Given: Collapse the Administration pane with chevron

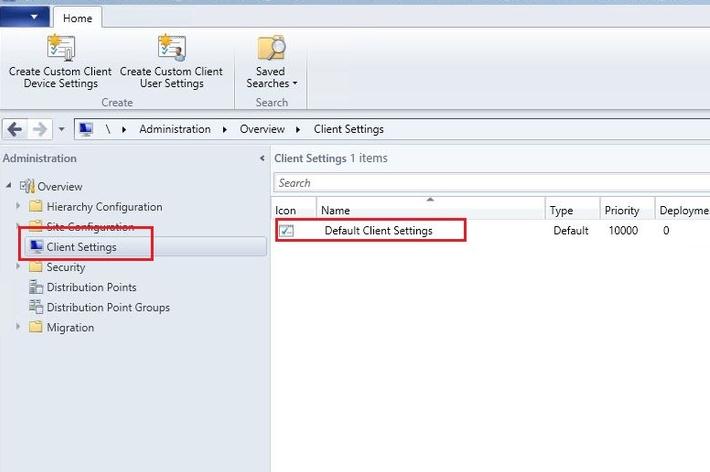Looking at the screenshot, I should coord(262,159).
